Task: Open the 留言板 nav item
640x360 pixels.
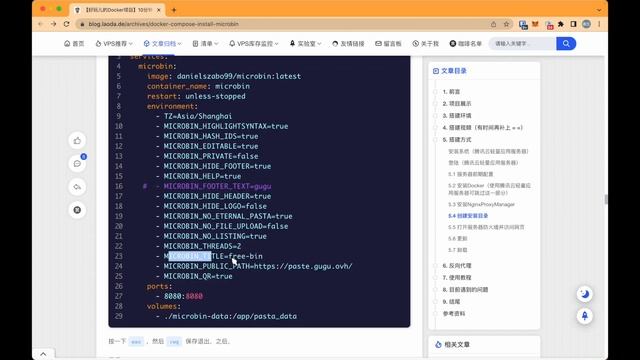Action: [x=388, y=44]
